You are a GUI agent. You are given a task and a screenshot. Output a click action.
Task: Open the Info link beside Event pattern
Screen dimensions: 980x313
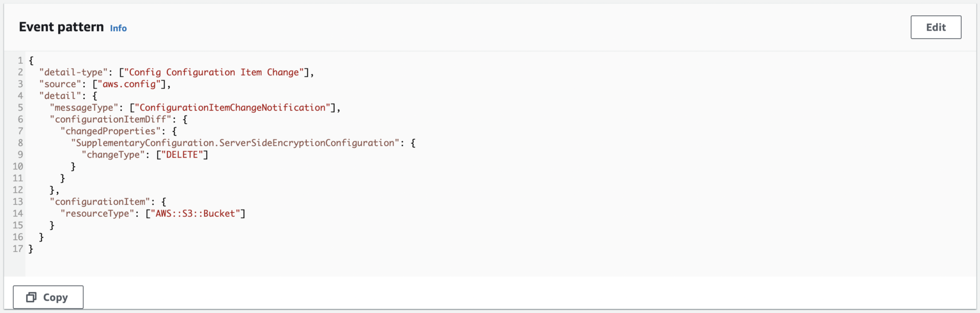pyautogui.click(x=118, y=29)
